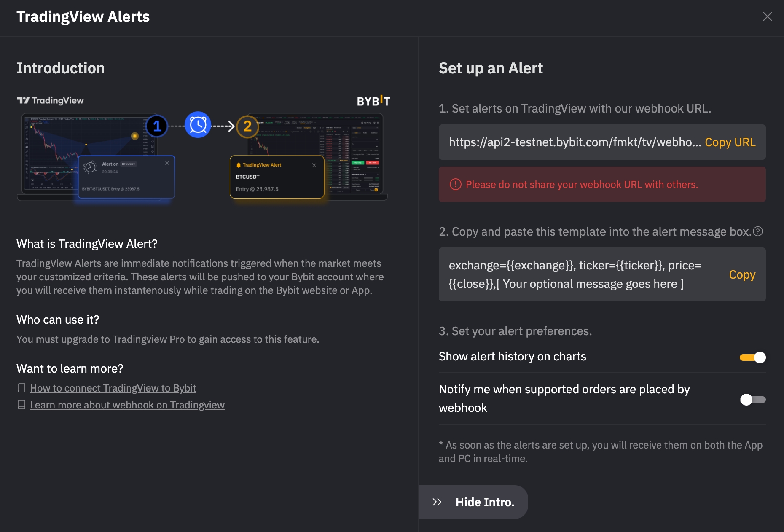Disable Show alert history on charts
Screen dimensions: 784x532
click(753, 357)
